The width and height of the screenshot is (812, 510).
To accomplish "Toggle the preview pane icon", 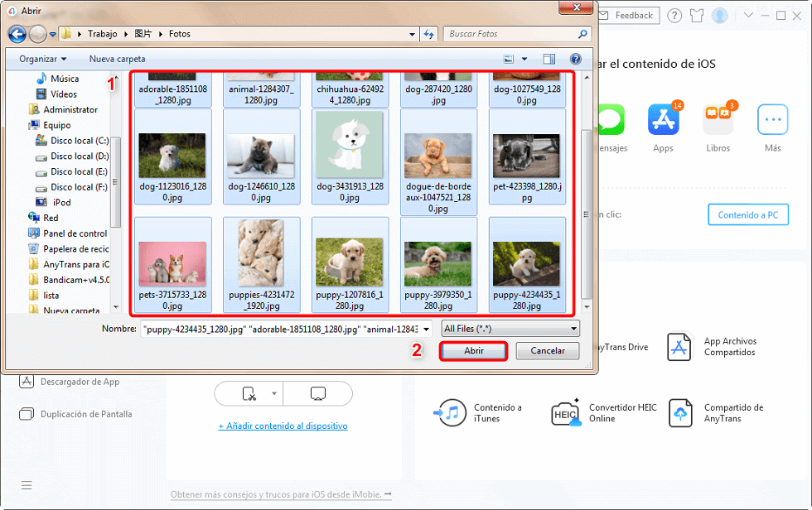I will pyautogui.click(x=549, y=59).
